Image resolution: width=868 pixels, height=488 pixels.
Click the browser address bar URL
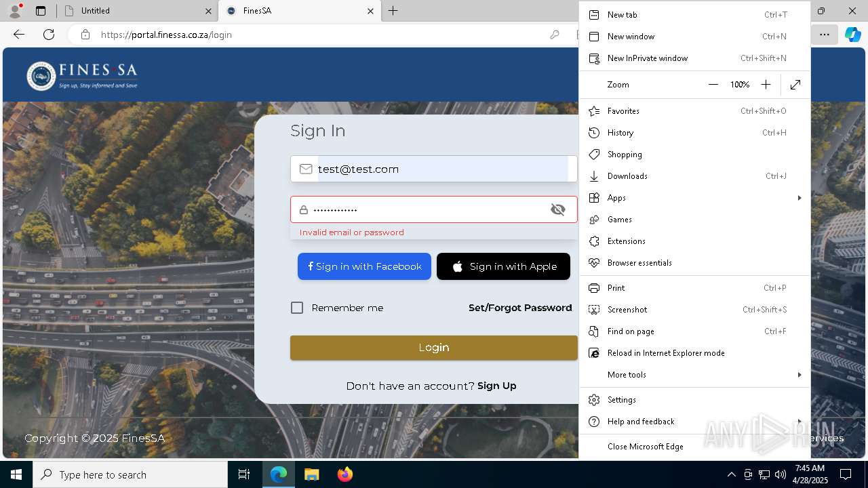coord(167,35)
